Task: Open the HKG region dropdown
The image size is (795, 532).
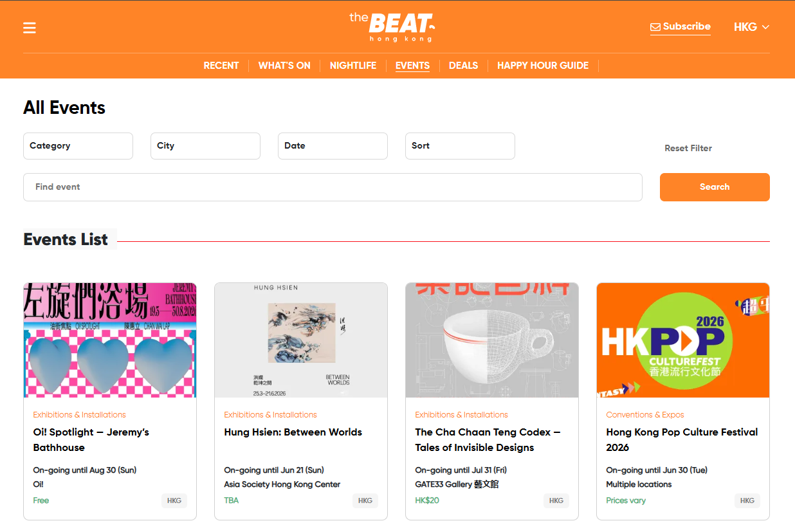Action: pyautogui.click(x=751, y=27)
